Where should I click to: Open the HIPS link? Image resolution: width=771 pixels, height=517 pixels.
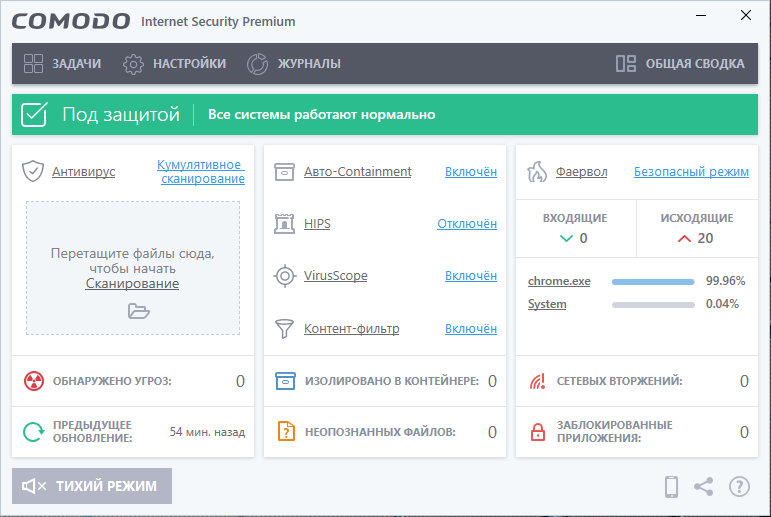[317, 224]
